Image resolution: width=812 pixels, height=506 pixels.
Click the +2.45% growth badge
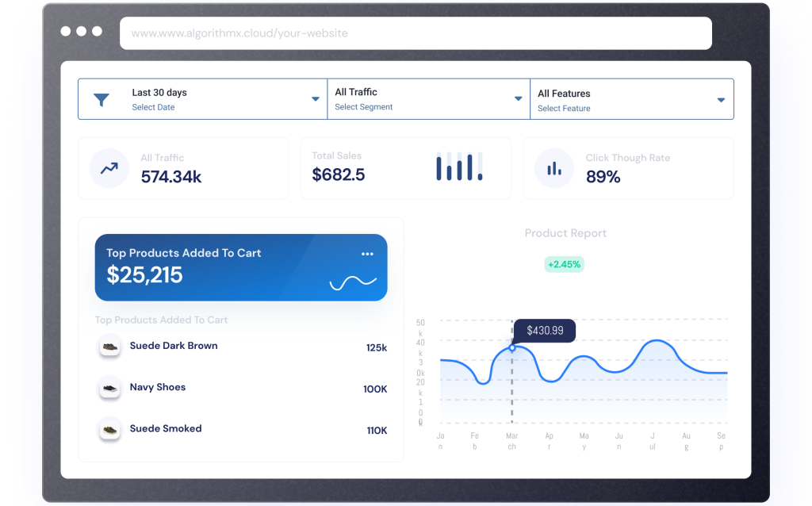click(564, 264)
